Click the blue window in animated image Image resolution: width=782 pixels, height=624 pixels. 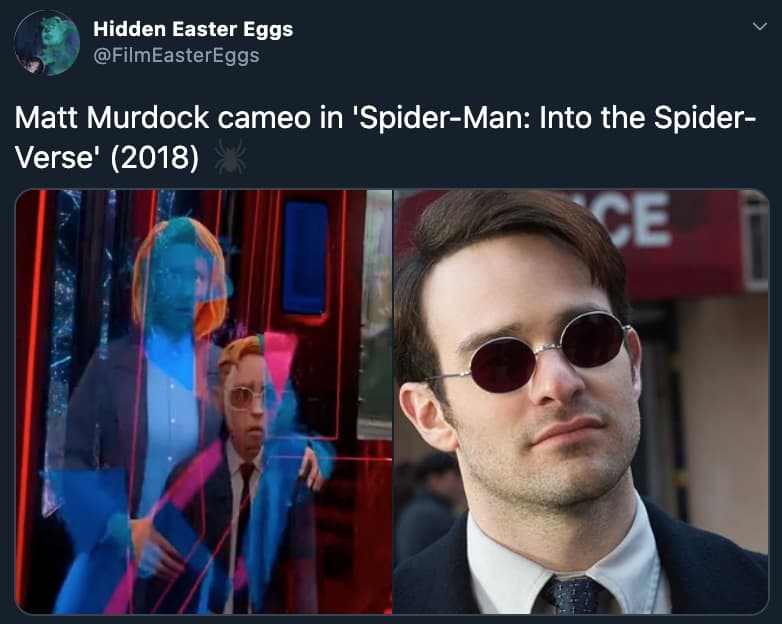305,257
